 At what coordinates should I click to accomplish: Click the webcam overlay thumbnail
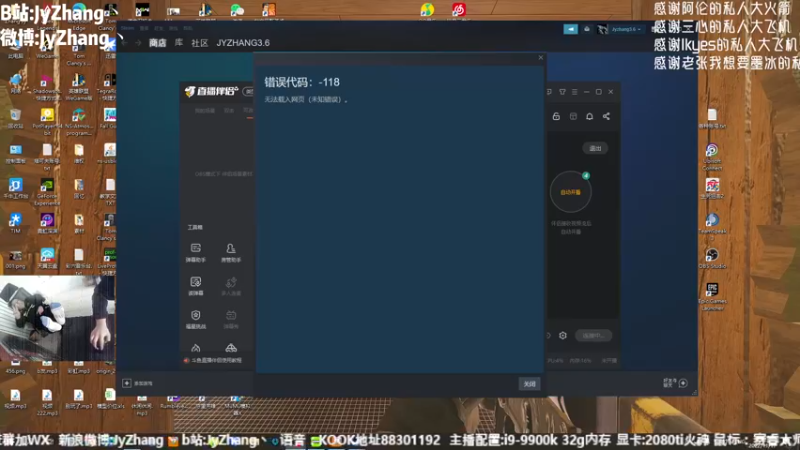[57, 318]
